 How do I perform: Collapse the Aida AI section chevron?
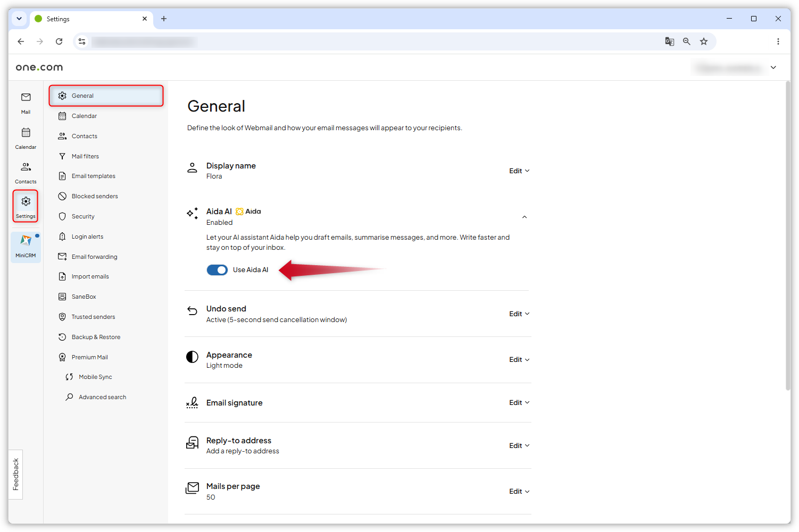tap(525, 217)
